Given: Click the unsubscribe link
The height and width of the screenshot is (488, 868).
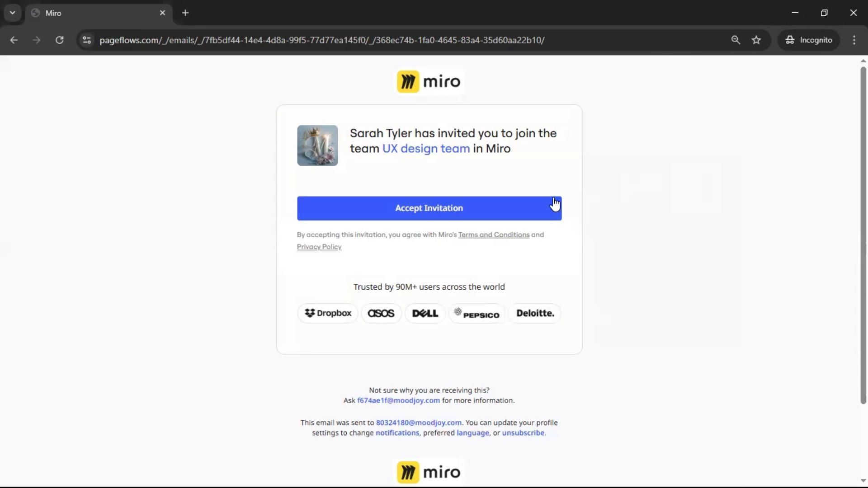Looking at the screenshot, I should coord(523,433).
